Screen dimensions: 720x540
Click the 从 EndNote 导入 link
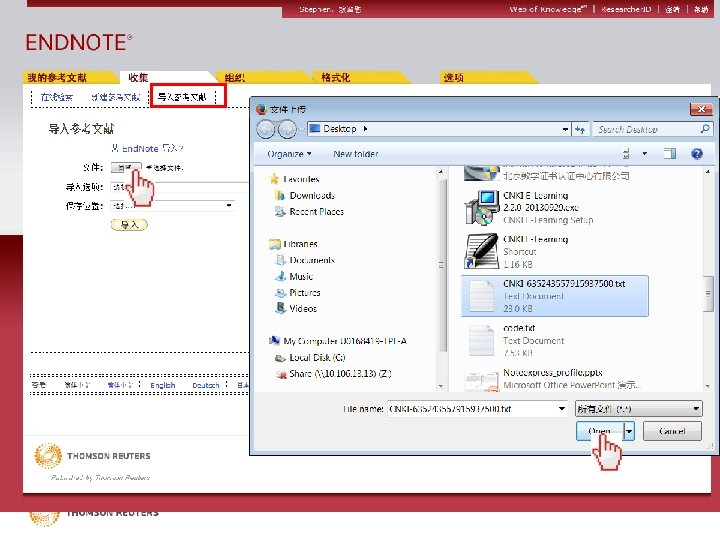(147, 148)
